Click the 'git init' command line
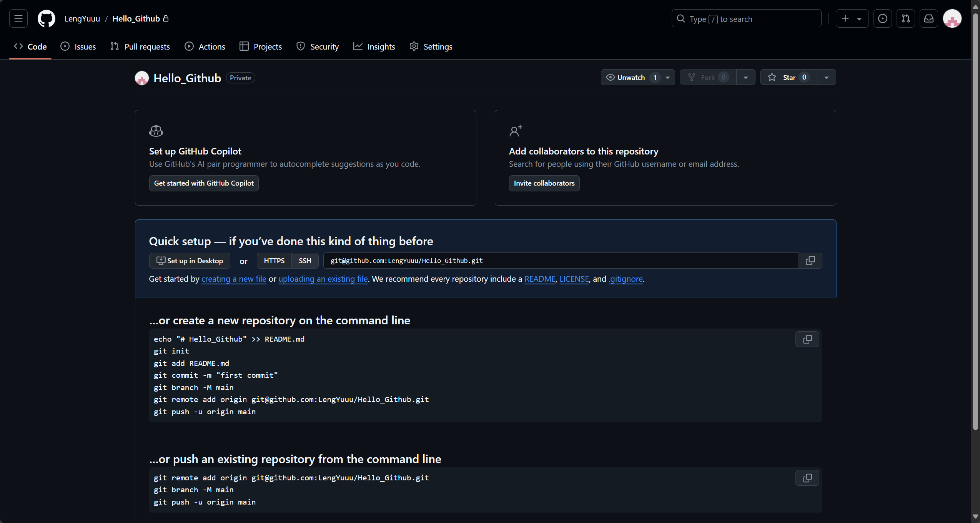The image size is (980, 523). click(x=171, y=351)
